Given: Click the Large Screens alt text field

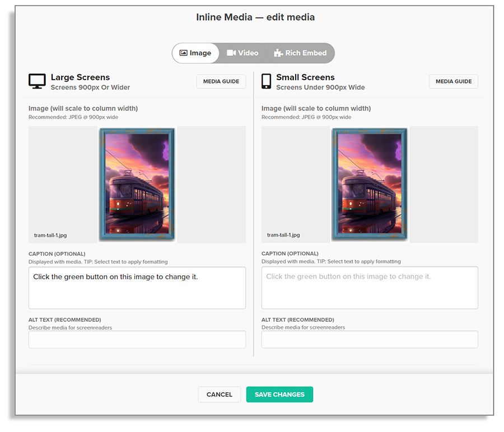Looking at the screenshot, I should pos(137,340).
